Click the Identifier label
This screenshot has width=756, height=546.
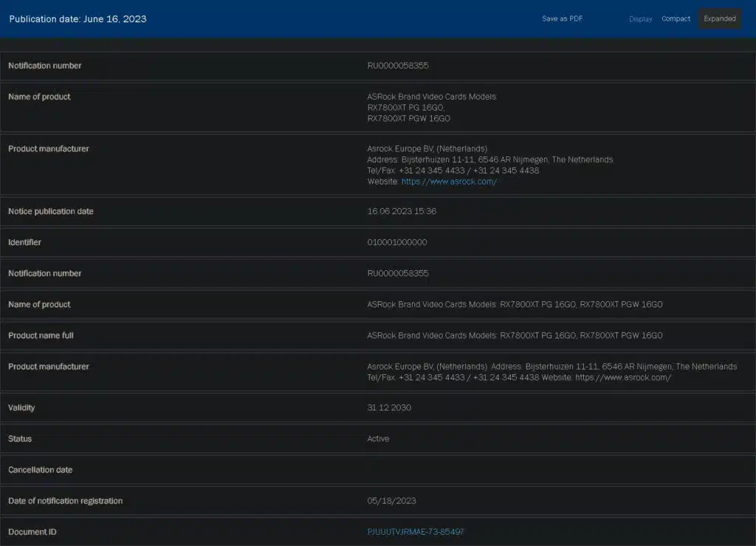(x=24, y=243)
